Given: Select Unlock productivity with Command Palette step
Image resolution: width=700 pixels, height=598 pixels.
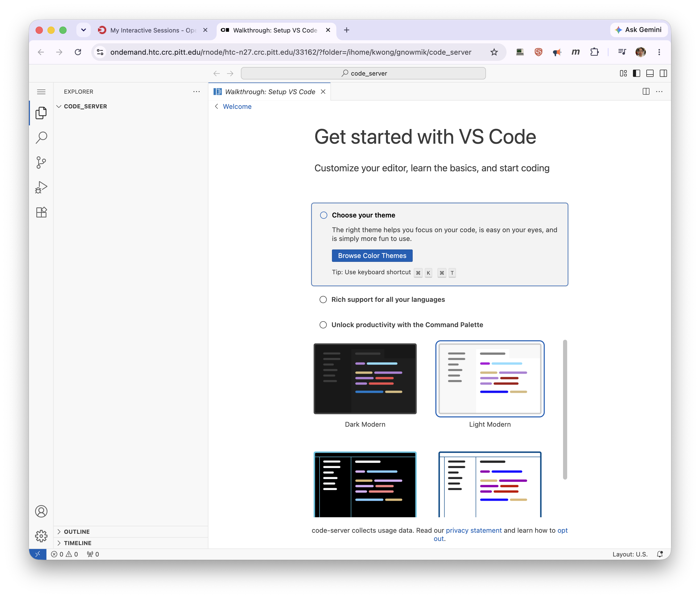Looking at the screenshot, I should click(323, 325).
